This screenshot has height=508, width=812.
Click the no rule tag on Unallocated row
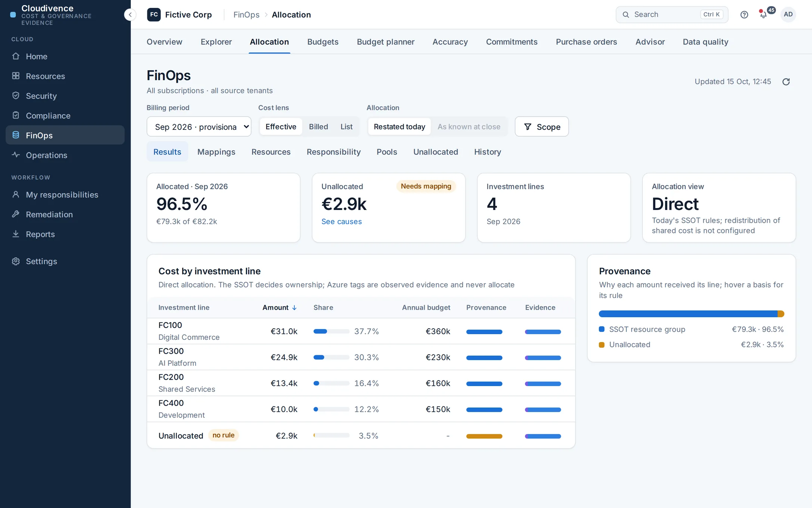point(223,435)
